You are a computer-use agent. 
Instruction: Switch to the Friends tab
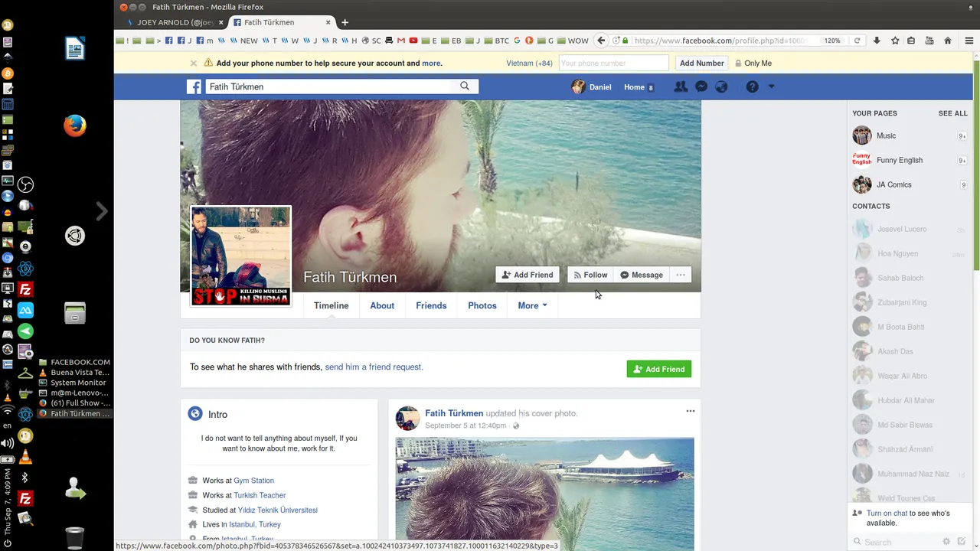pyautogui.click(x=431, y=305)
